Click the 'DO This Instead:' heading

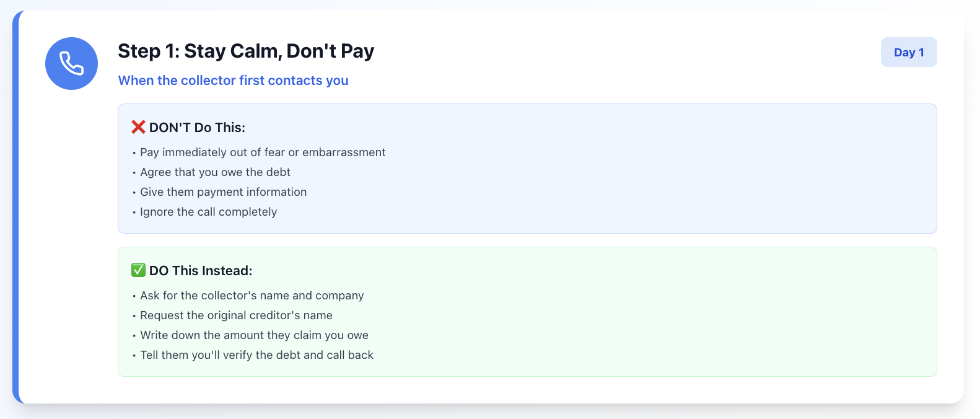point(201,270)
